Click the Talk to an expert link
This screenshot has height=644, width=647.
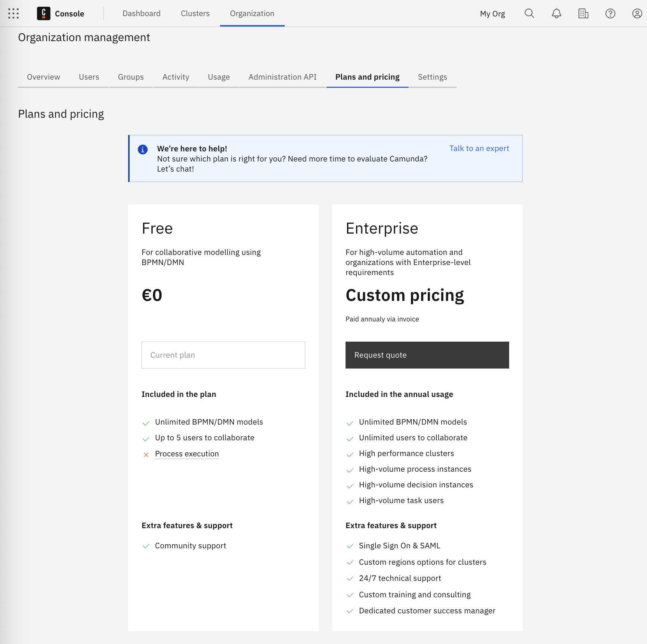(479, 148)
